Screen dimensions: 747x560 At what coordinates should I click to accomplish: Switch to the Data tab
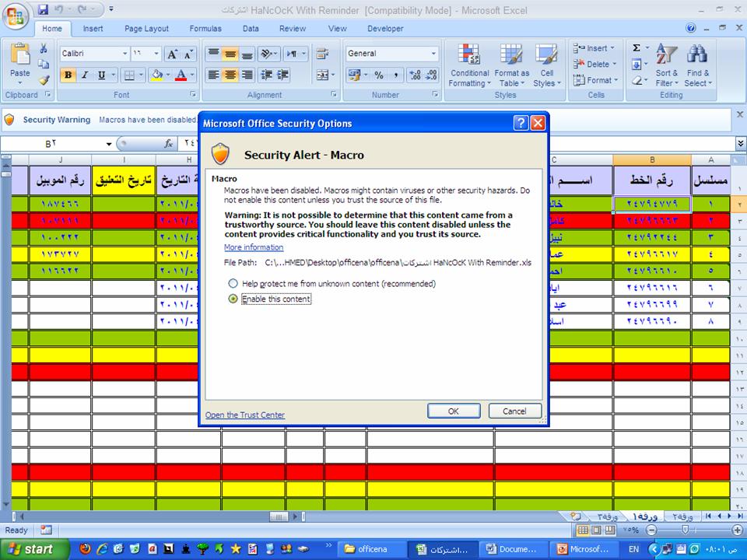tap(251, 29)
